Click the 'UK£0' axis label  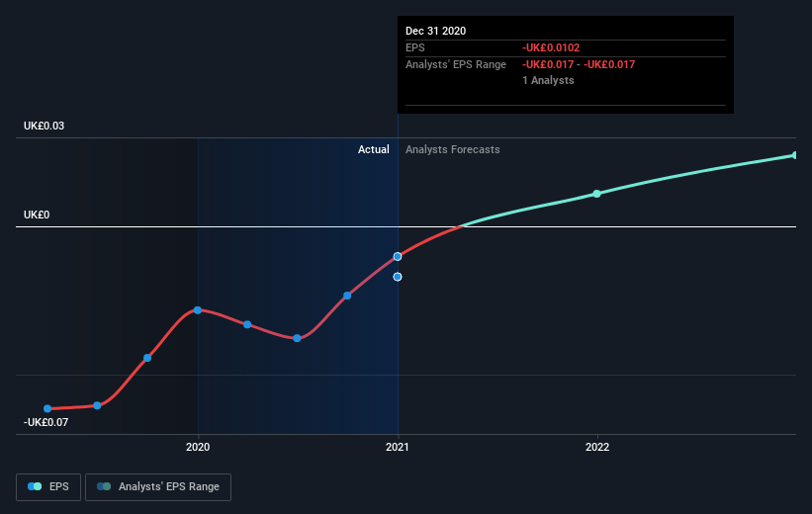[x=37, y=214]
